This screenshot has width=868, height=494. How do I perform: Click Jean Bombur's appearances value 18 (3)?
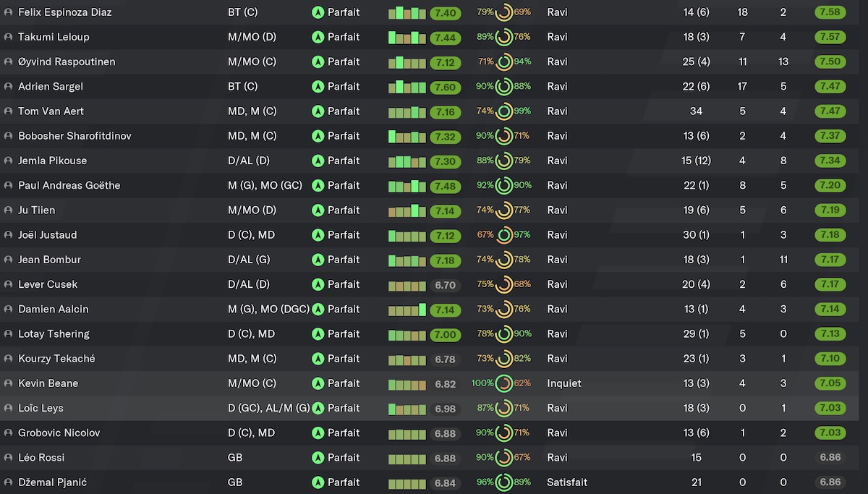(696, 260)
